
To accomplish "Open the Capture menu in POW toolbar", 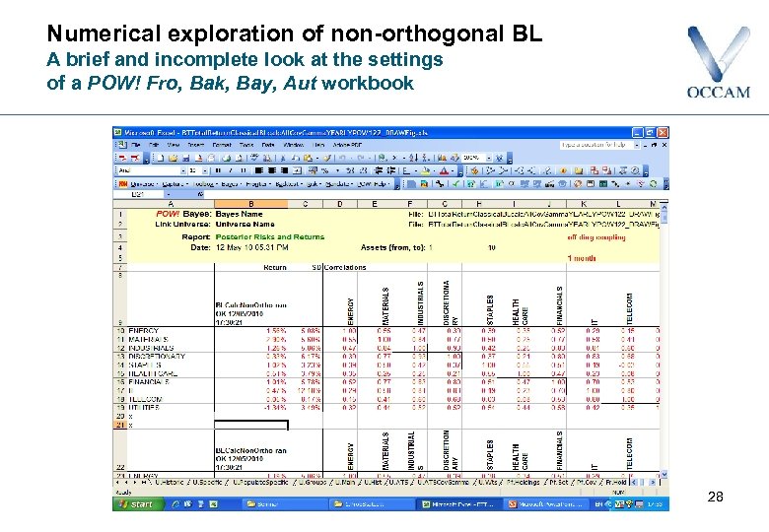I will coord(175,184).
